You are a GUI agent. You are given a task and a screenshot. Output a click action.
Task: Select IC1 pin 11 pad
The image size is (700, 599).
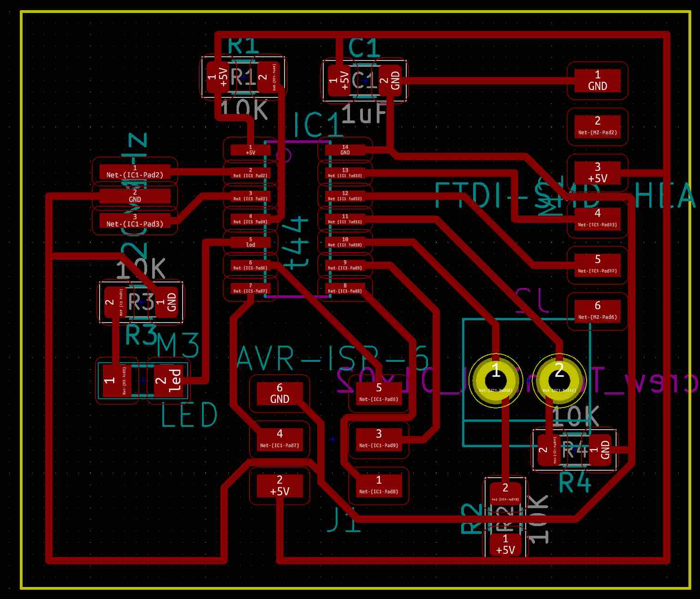coord(345,219)
